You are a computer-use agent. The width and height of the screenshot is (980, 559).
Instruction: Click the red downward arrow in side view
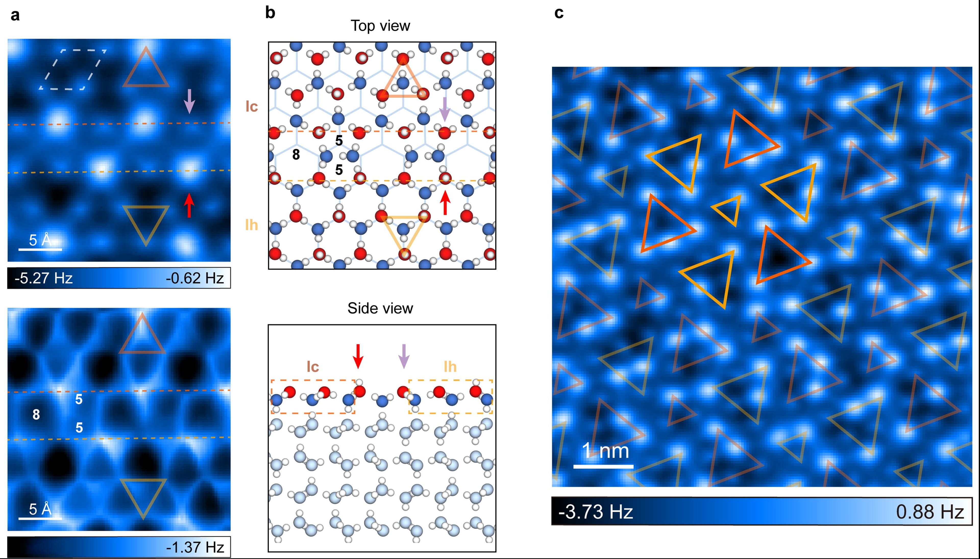[358, 356]
